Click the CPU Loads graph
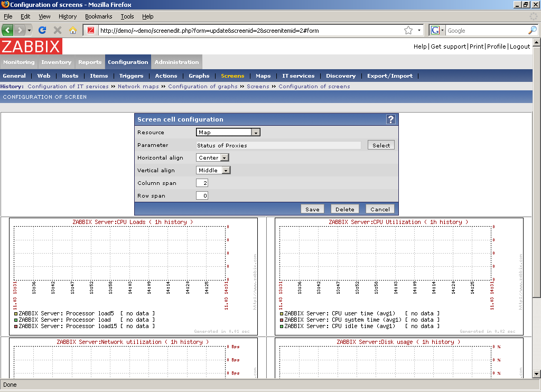Image resolution: width=541 pixels, height=392 pixels. (x=133, y=276)
